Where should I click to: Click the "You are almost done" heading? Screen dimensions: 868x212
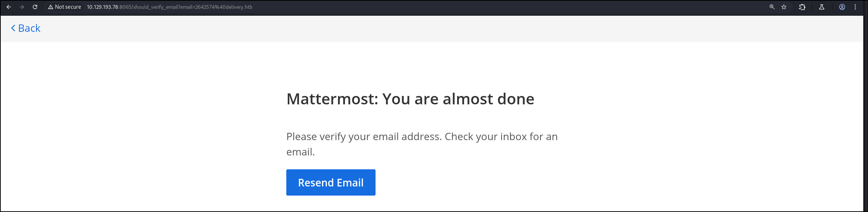pyautogui.click(x=458, y=99)
